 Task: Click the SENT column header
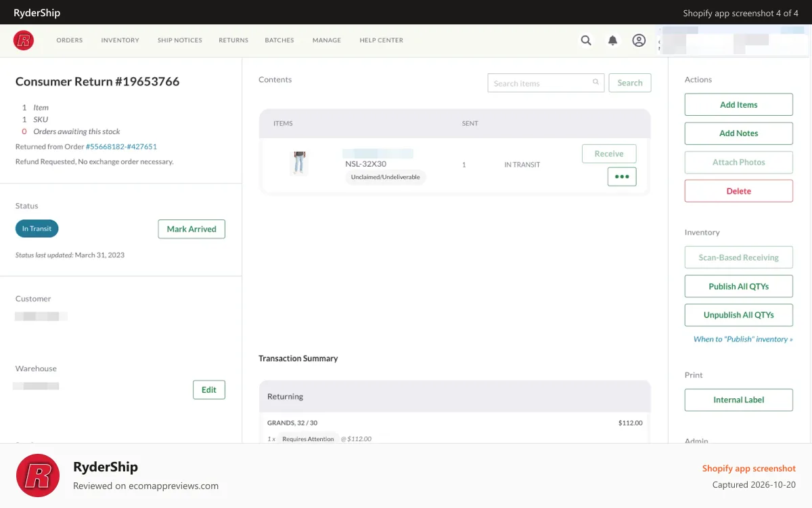pos(470,123)
